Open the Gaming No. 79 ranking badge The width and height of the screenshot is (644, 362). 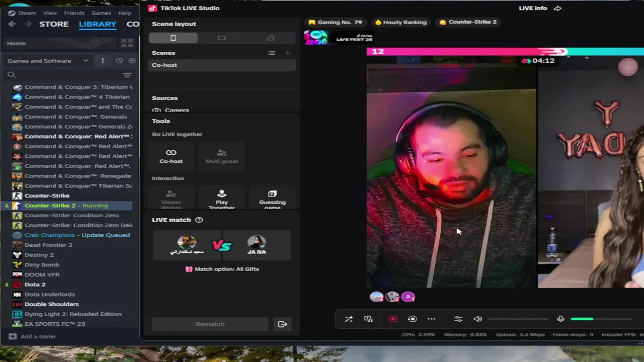335,22
